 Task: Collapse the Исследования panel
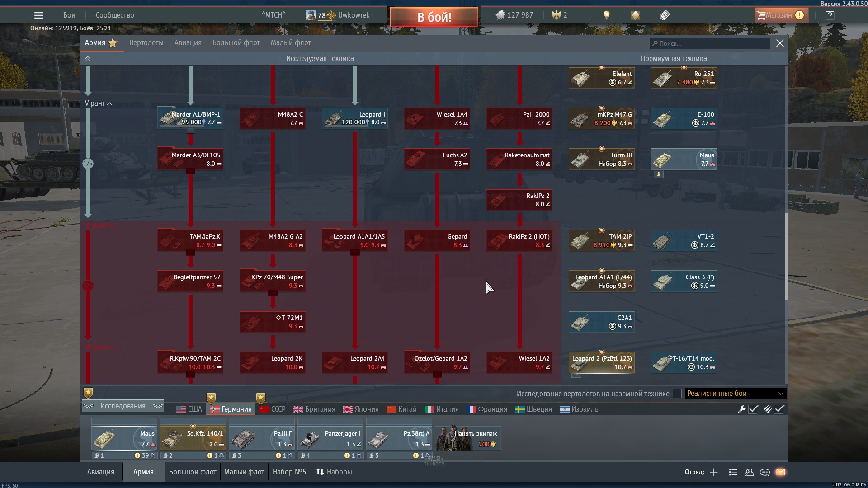(x=123, y=406)
